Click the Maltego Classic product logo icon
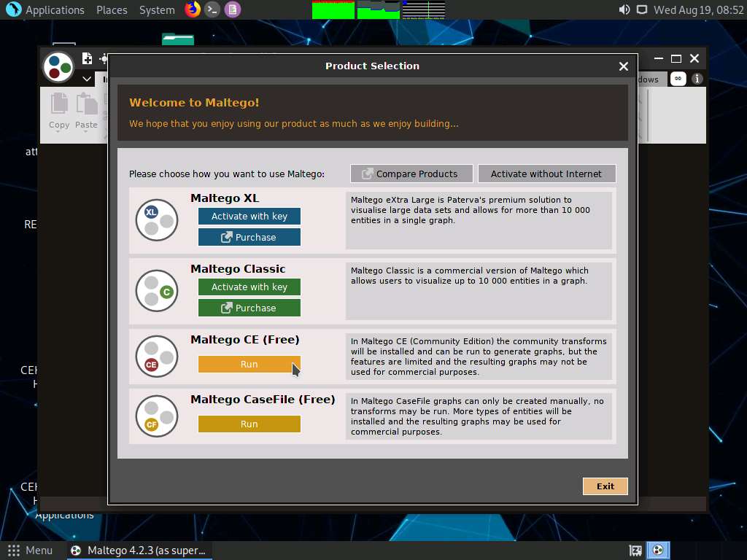 [157, 290]
